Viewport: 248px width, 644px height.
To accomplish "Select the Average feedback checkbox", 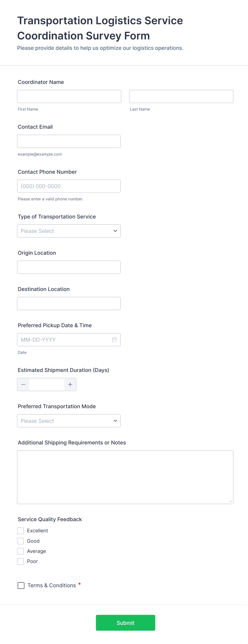I will 21,551.
